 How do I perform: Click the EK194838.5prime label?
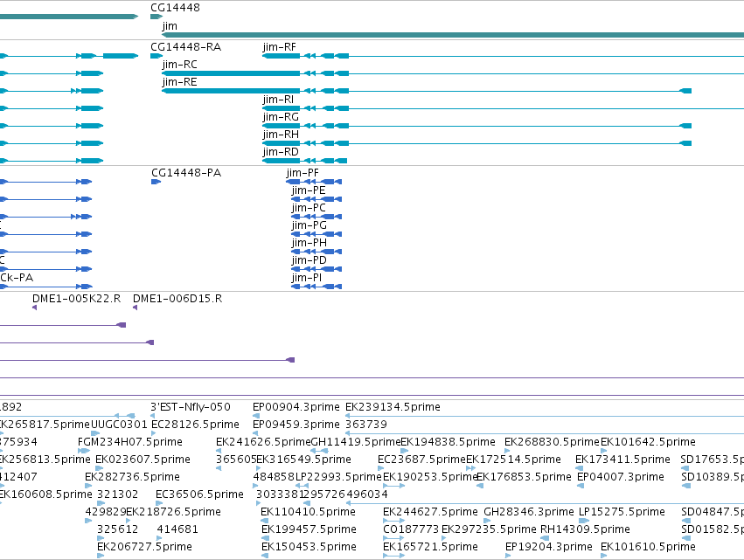pos(448,442)
